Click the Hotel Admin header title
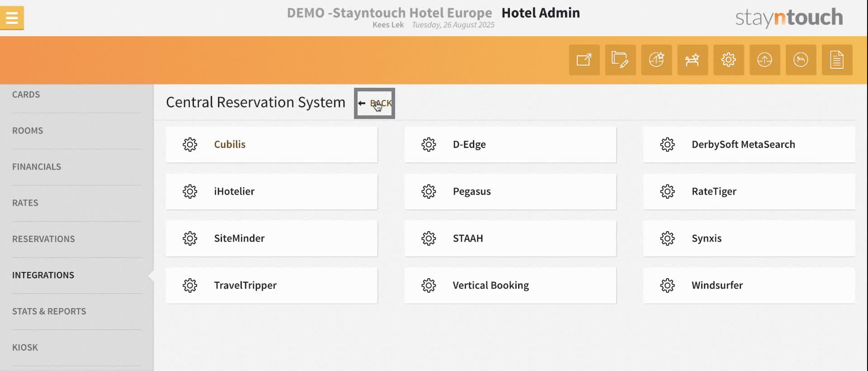The width and height of the screenshot is (868, 371). pos(541,13)
